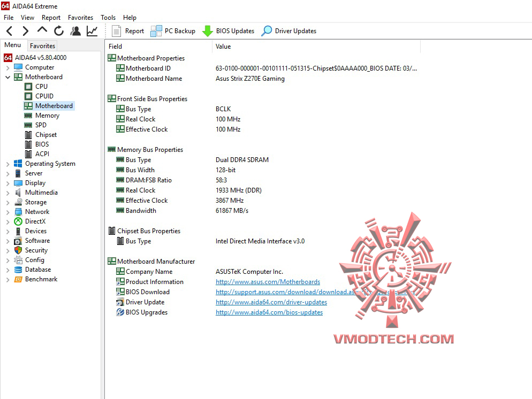Open the Help menu
This screenshot has height=399, width=532.
(x=130, y=18)
